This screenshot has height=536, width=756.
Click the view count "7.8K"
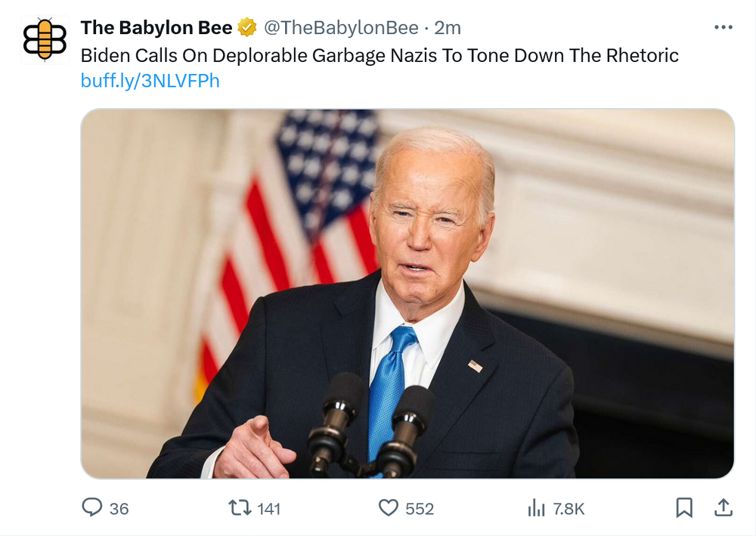pyautogui.click(x=568, y=509)
